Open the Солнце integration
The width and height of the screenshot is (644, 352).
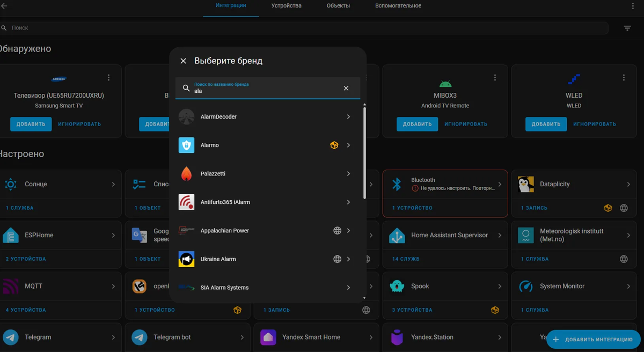pos(61,184)
